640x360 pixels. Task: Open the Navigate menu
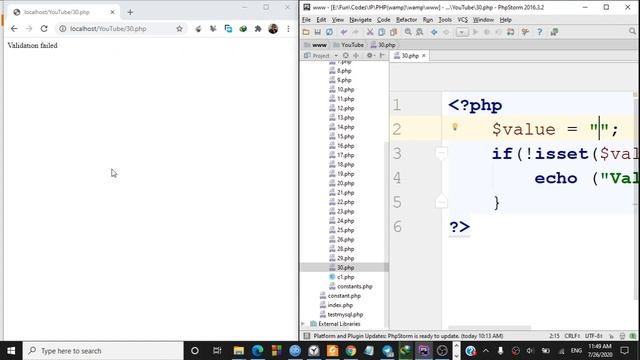360,20
